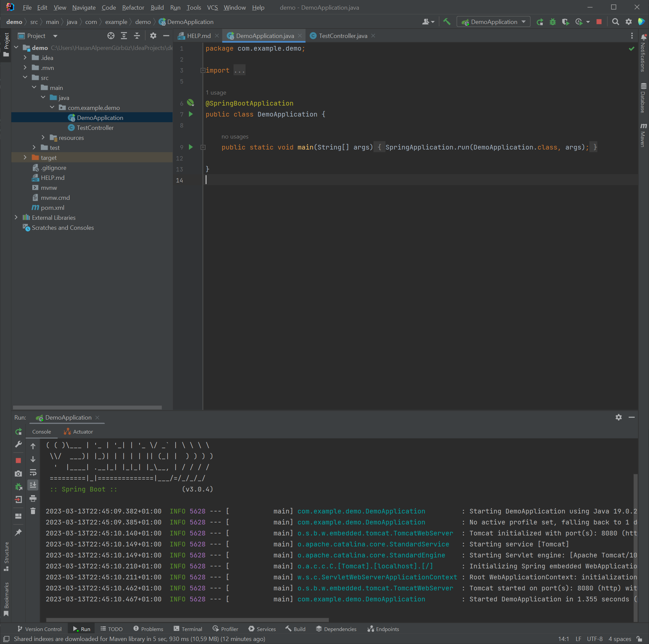Click the run gutter icon on line 7
The image size is (649, 644).
coord(191,114)
